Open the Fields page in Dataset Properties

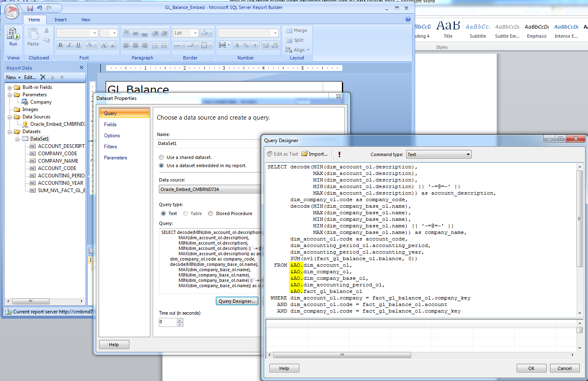coord(124,125)
